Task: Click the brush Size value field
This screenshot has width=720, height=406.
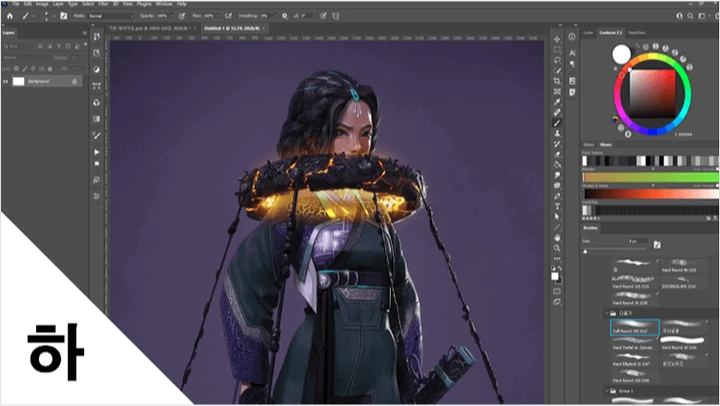Action: [x=638, y=241]
